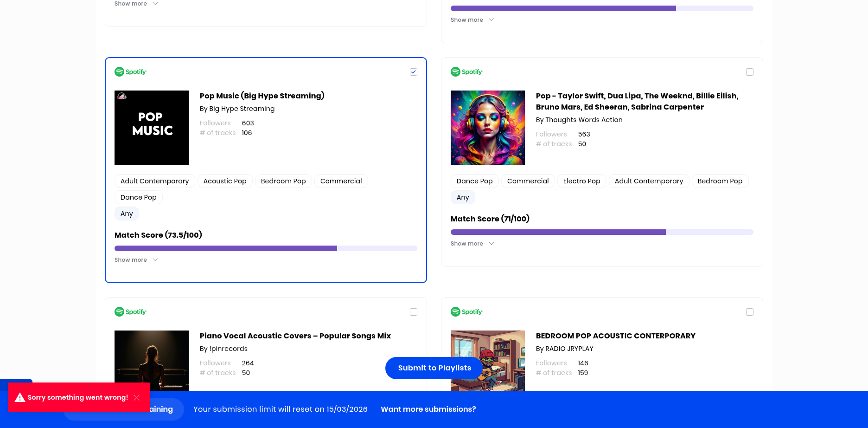Click Spotify logo on Taylor Swift playlist card
This screenshot has width=868, height=428.
(466, 72)
